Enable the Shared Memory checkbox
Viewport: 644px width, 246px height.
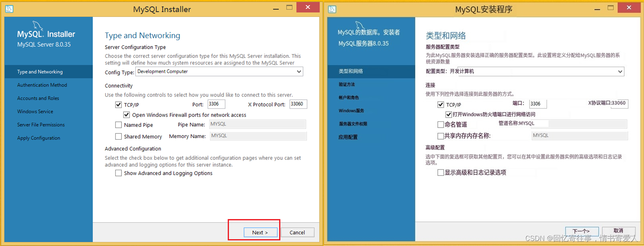tap(118, 137)
